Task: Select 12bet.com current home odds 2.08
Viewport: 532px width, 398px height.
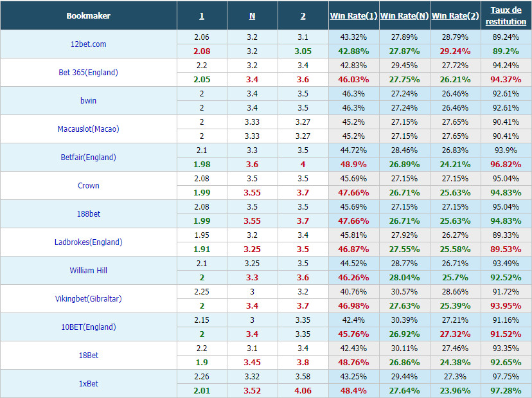Action: [202, 51]
